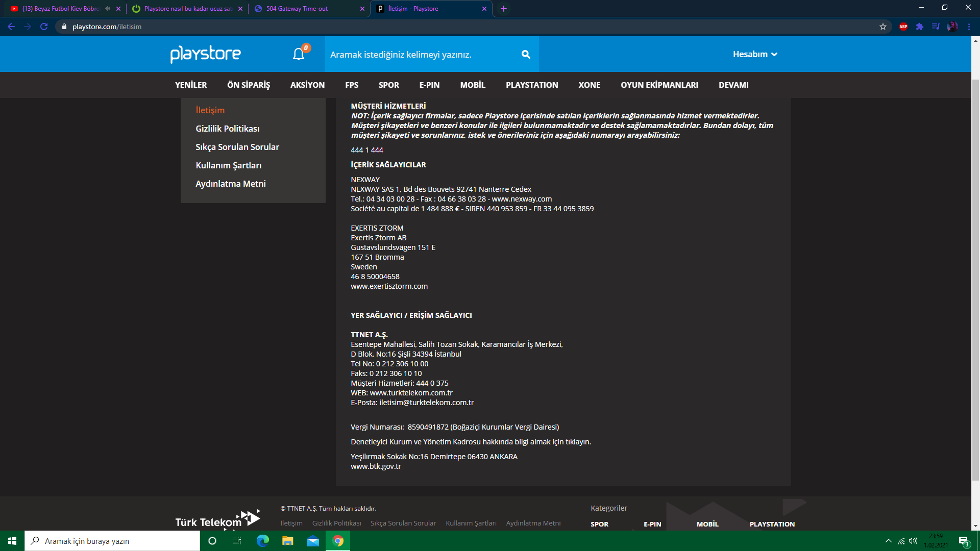The height and width of the screenshot is (551, 980).
Task: Show hidden system tray icons chevron
Action: coord(888,541)
